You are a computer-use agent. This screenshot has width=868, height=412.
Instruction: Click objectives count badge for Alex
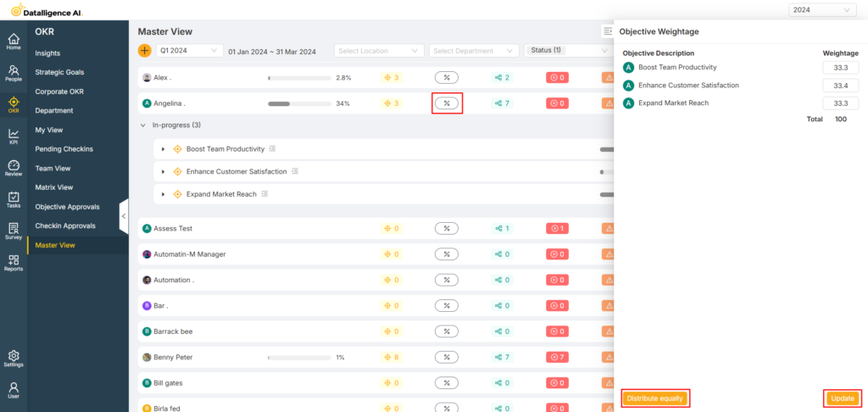click(x=392, y=77)
